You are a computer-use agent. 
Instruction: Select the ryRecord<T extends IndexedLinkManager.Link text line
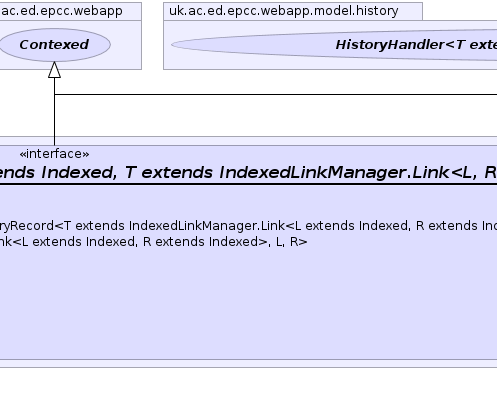248,226
